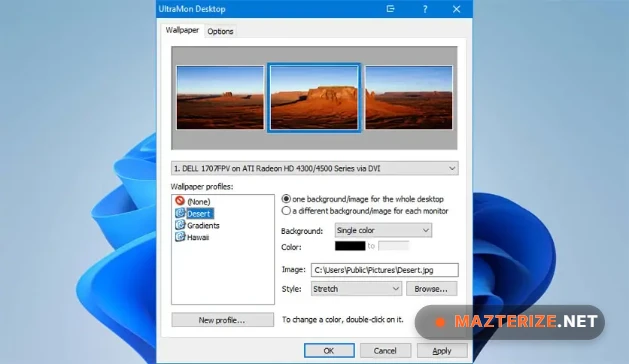The width and height of the screenshot is (629, 364).
Task: Select a different background for each monitor
Action: (x=286, y=211)
